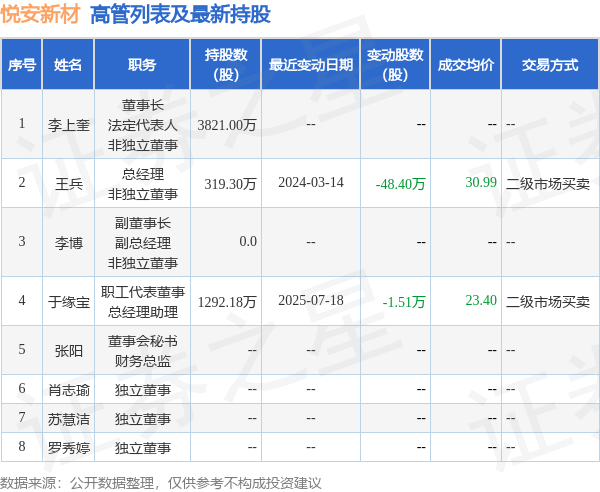The width and height of the screenshot is (600, 492).
Task: Click 二级市场买卖 in 于缘宝's row
Action: coord(548,302)
